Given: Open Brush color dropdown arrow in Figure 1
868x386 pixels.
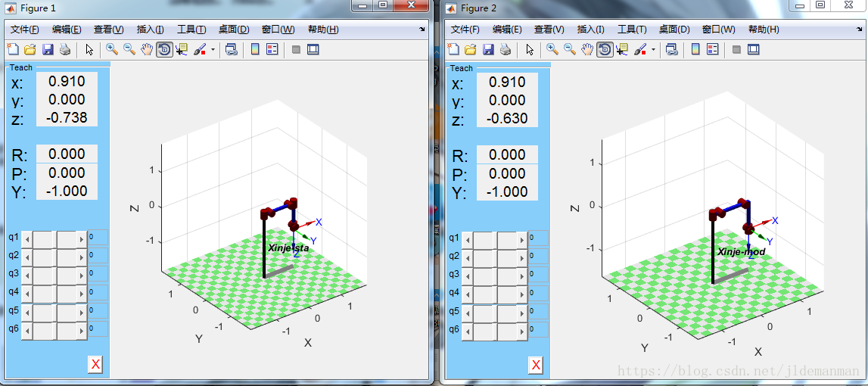Looking at the screenshot, I should click(x=213, y=50).
